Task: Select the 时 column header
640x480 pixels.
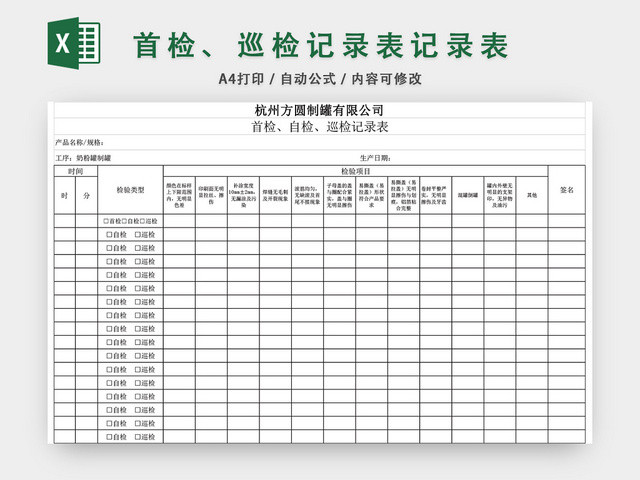Action: tap(64, 196)
